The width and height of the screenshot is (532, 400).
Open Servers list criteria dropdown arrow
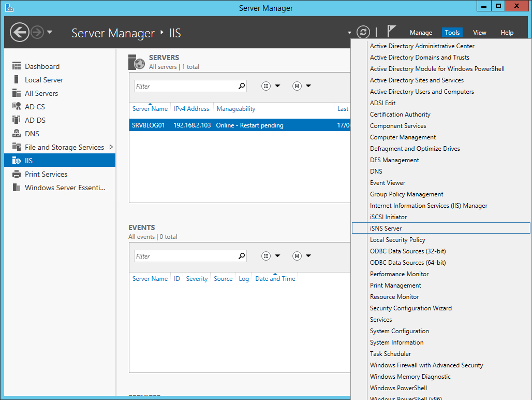(x=277, y=86)
